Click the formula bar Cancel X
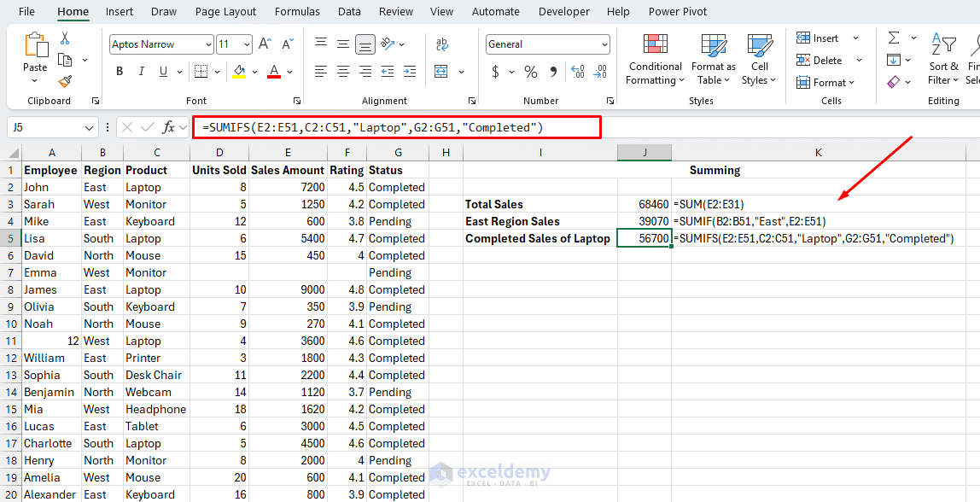 [x=127, y=127]
